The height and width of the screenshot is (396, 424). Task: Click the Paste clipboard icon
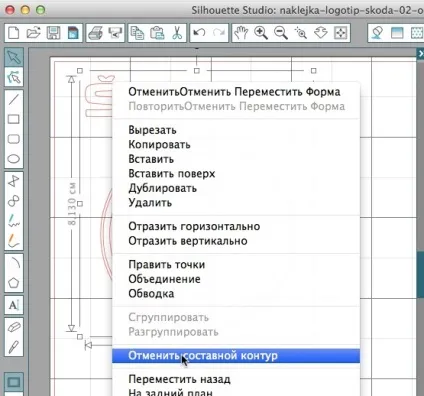click(157, 33)
